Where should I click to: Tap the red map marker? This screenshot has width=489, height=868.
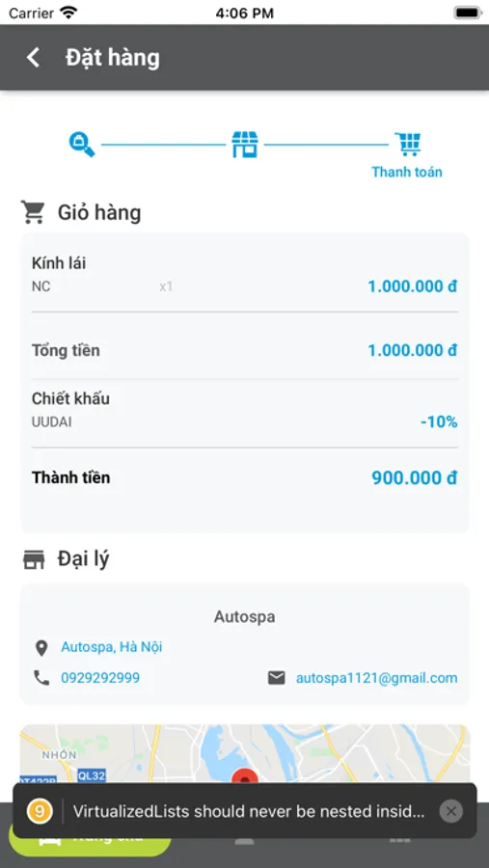click(244, 775)
